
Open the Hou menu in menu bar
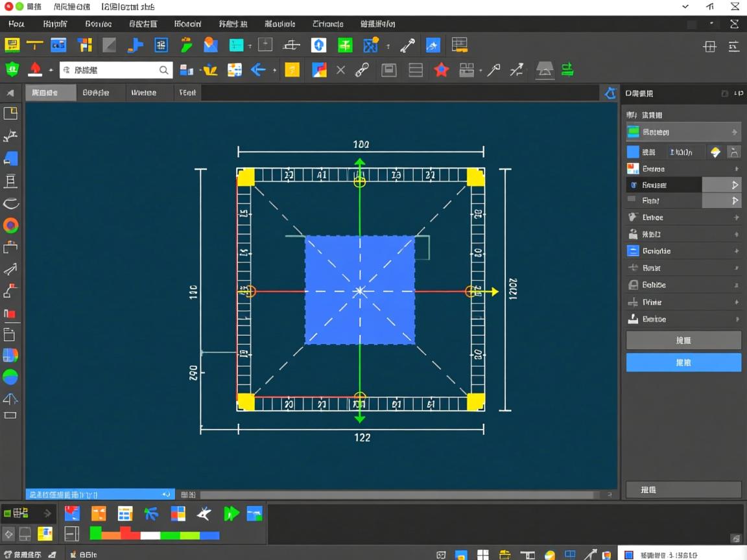click(16, 24)
